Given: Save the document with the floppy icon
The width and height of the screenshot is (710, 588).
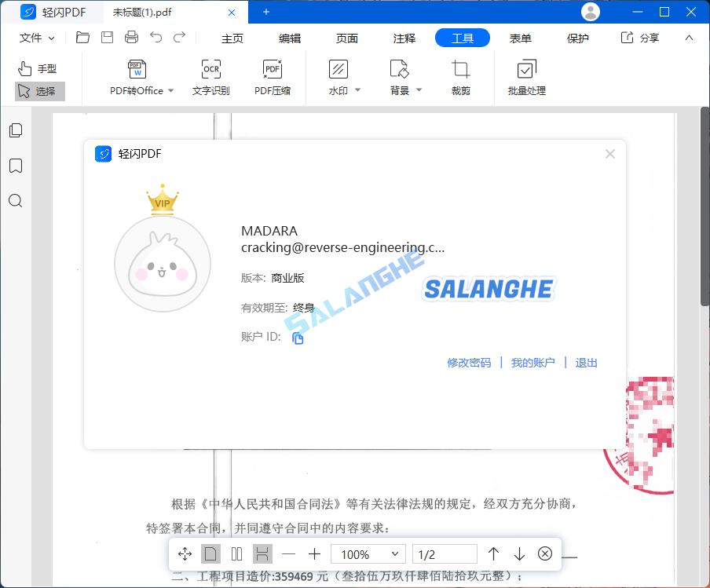Looking at the screenshot, I should point(107,37).
